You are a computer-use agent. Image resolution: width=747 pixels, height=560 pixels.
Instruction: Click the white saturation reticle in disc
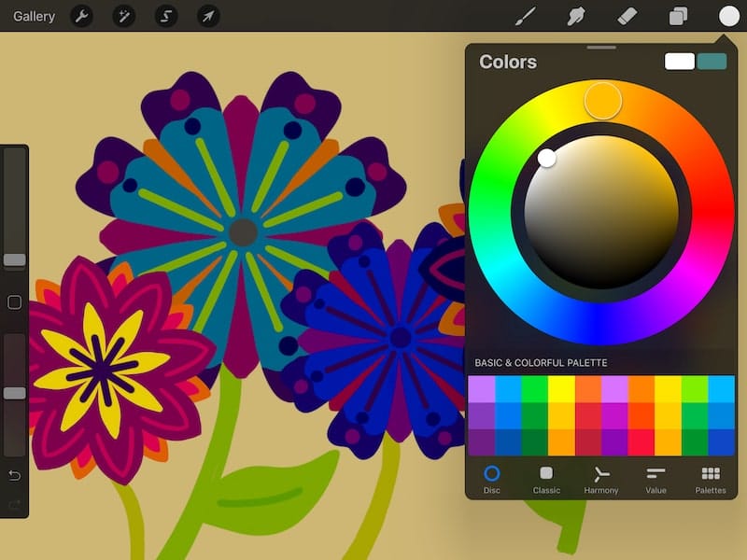547,158
